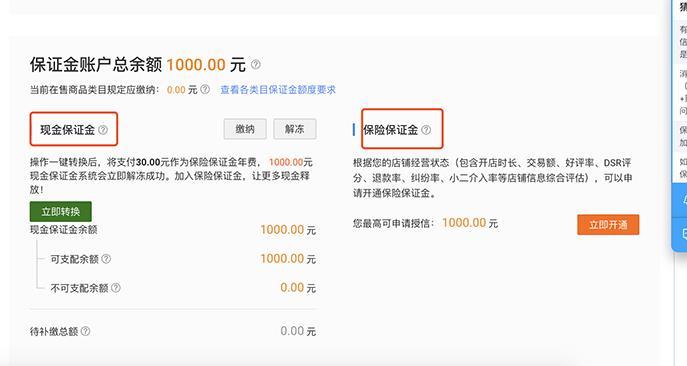This screenshot has height=366, width=687.
Task: Open help icon beside 保险保证金
Action: (x=426, y=130)
